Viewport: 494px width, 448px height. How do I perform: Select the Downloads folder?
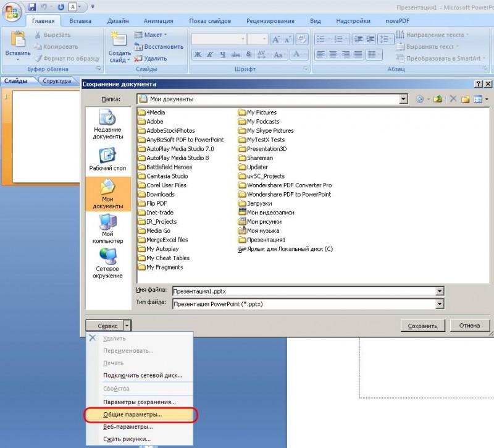click(x=157, y=194)
